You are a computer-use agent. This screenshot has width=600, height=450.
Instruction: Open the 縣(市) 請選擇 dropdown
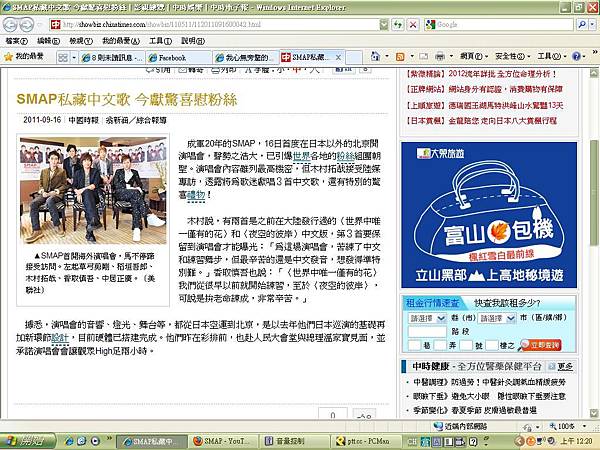[x=427, y=318]
